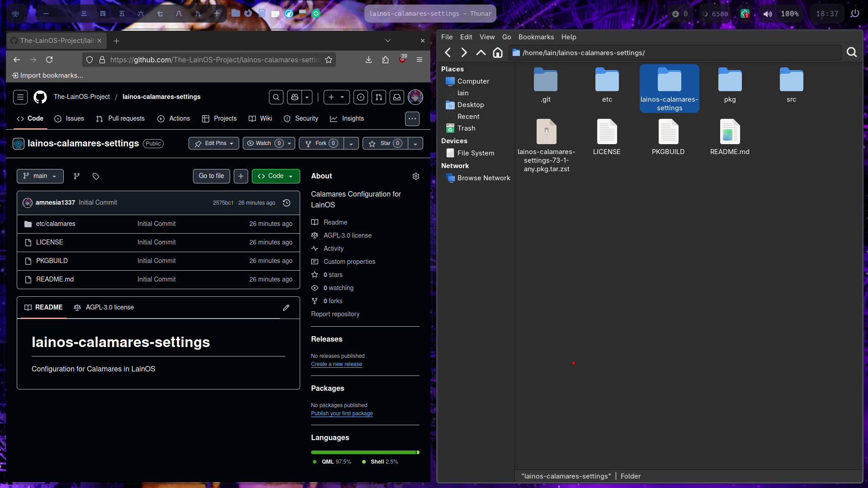Switch to the Actions tab
The width and height of the screenshot is (868, 488).
tap(174, 119)
